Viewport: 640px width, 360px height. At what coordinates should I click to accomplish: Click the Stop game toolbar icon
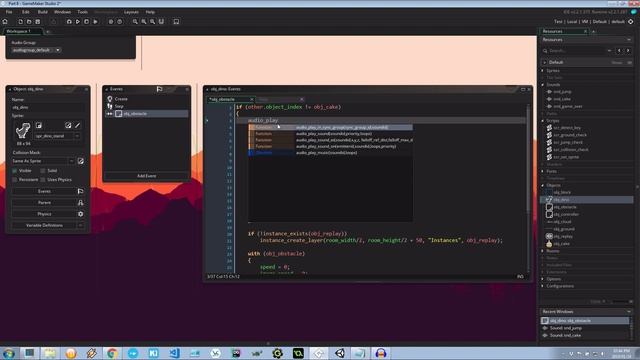point(86,22)
